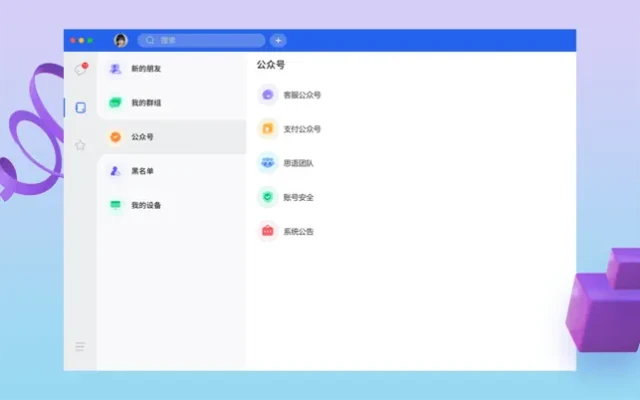Screen dimensions: 640x400
Task: Click the 系统公告 red icon
Action: coord(267,231)
